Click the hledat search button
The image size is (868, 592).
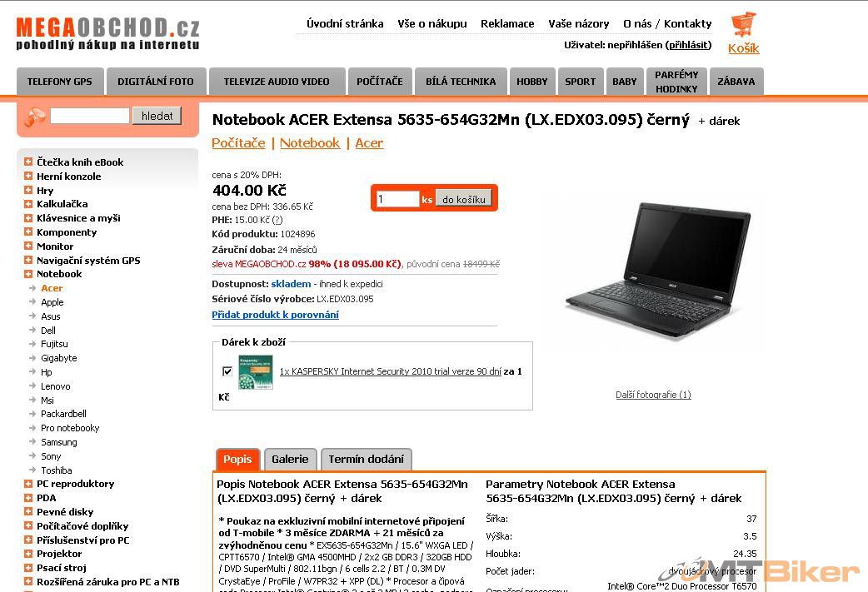(157, 116)
